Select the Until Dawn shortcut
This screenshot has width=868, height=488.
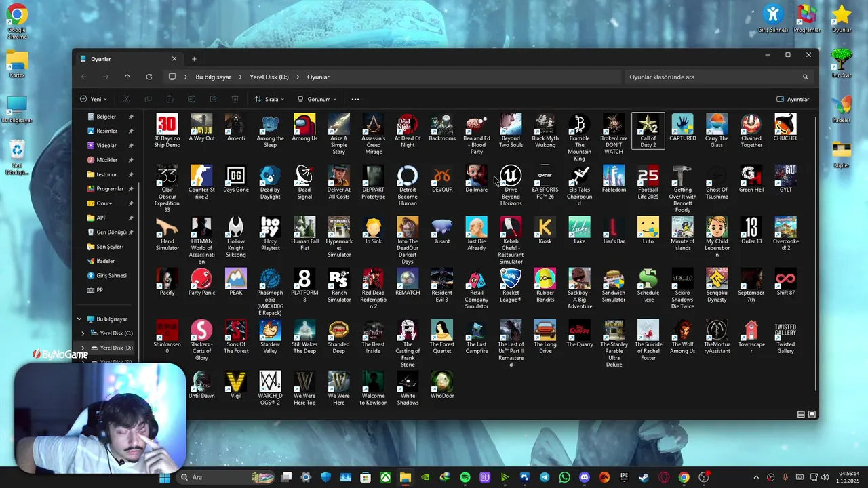coord(201,386)
